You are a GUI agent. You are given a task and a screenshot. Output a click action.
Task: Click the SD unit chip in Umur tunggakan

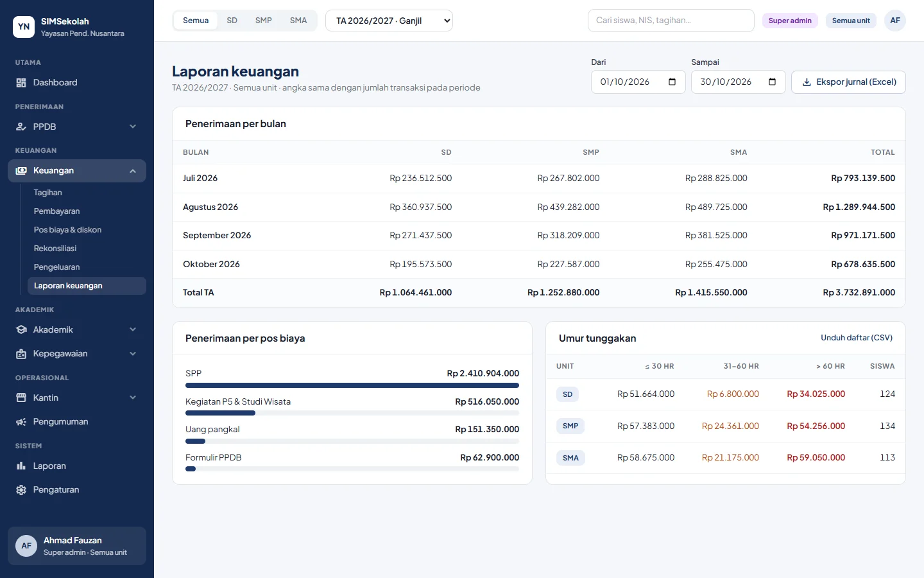567,394
